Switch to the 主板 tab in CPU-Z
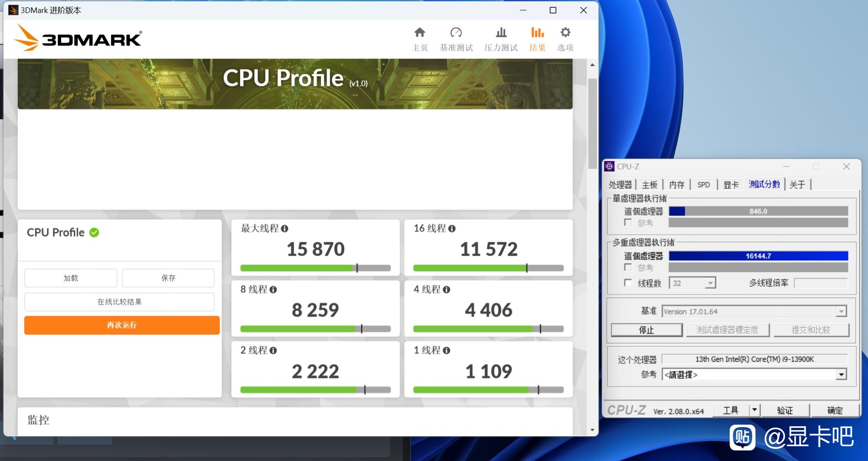 (x=650, y=185)
